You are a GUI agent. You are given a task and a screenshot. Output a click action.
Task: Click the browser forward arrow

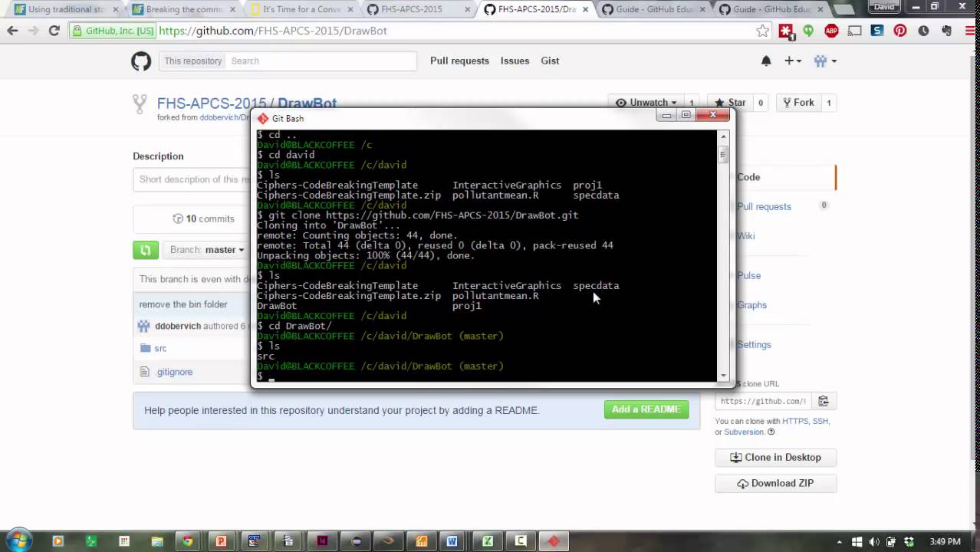(33, 31)
